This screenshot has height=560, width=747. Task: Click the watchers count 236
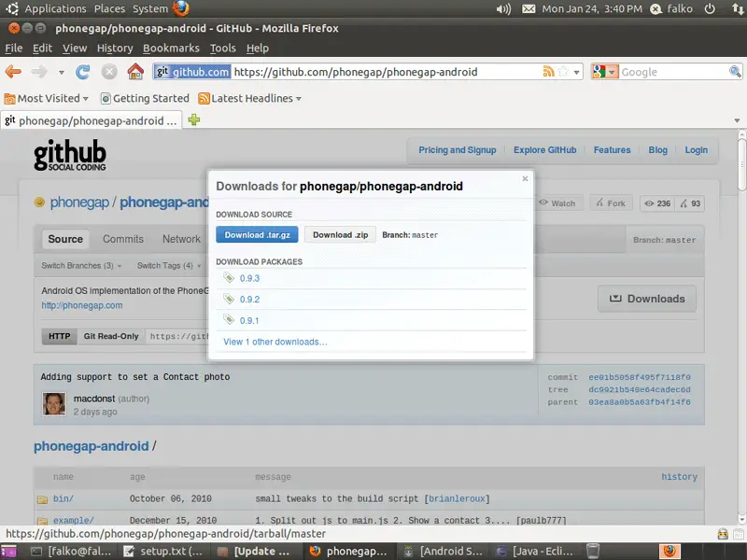coord(658,203)
